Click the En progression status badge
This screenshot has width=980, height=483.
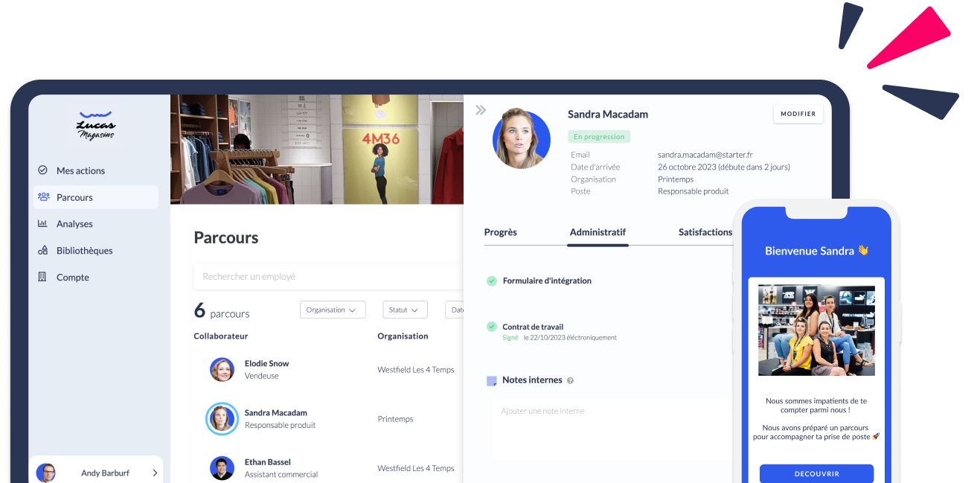(599, 137)
